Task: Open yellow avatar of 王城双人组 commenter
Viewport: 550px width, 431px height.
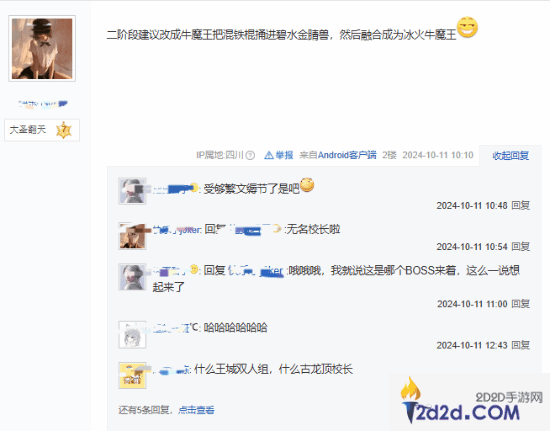Action: coord(132,375)
